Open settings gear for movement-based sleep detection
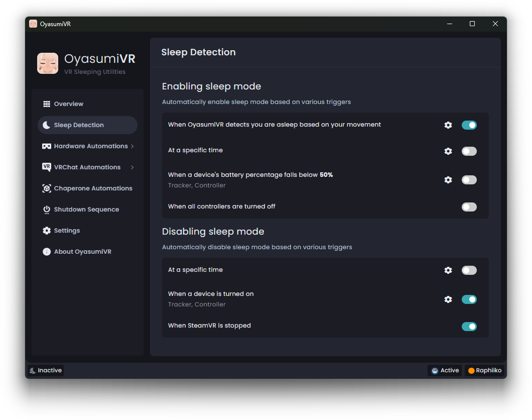Viewport: 532px width, 420px height. pyautogui.click(x=448, y=125)
